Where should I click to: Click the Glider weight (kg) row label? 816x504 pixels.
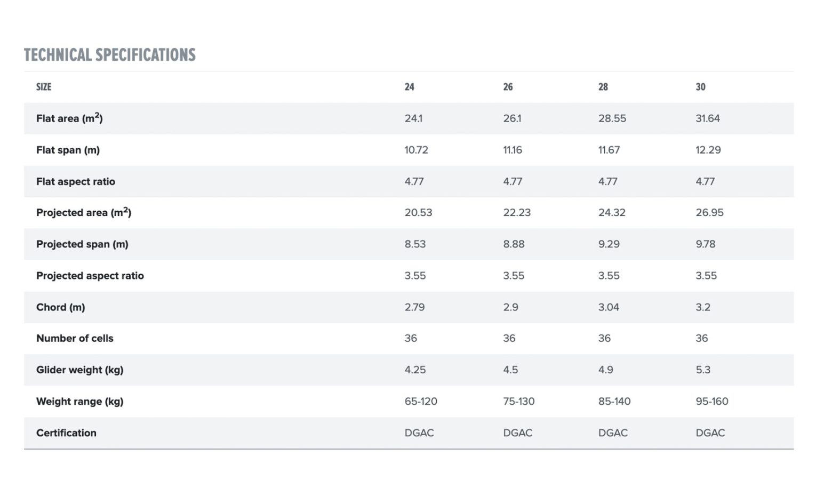pyautogui.click(x=80, y=370)
